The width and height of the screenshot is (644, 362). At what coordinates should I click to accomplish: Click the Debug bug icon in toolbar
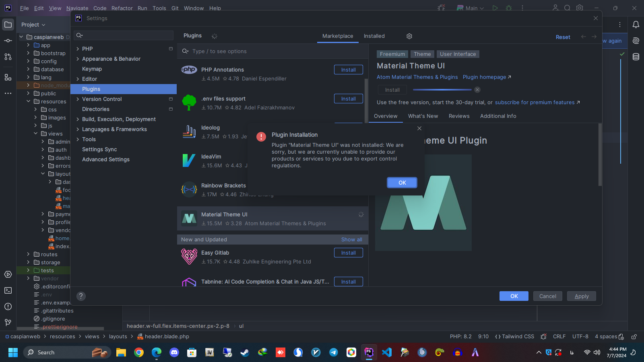pyautogui.click(x=509, y=8)
